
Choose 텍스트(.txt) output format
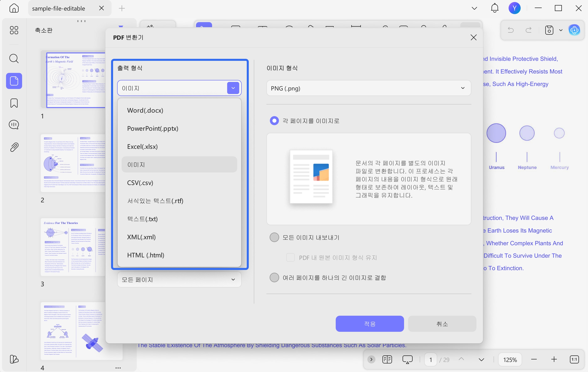tap(179, 219)
